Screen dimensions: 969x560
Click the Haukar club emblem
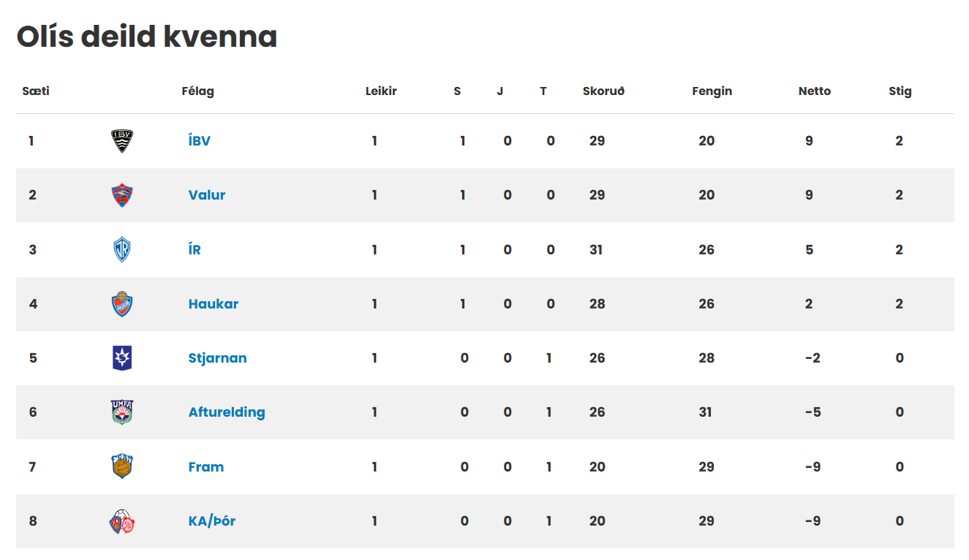[x=122, y=304]
